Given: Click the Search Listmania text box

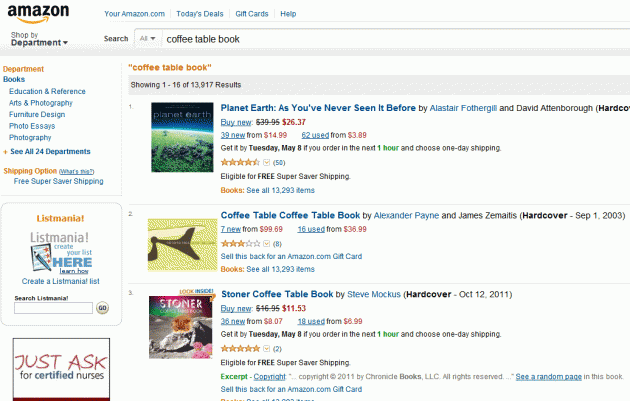Looking at the screenshot, I should (53, 308).
